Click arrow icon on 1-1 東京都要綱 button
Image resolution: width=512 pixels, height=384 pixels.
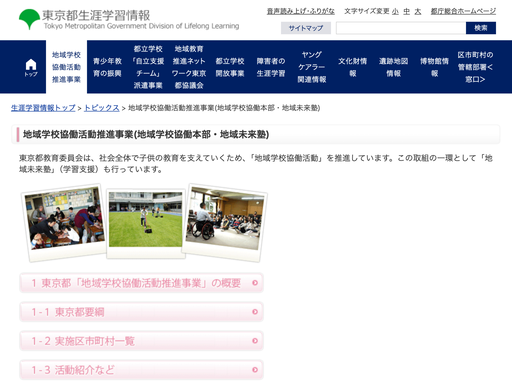point(255,312)
